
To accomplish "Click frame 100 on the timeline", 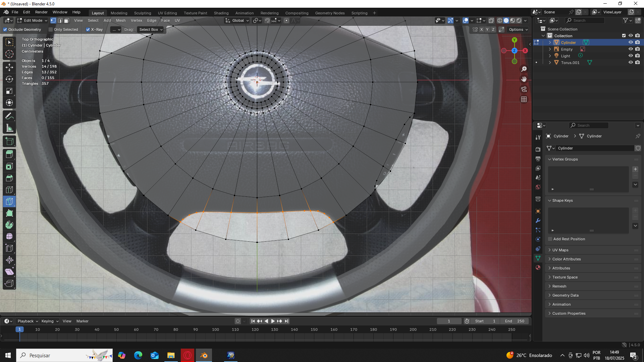I will (215, 330).
